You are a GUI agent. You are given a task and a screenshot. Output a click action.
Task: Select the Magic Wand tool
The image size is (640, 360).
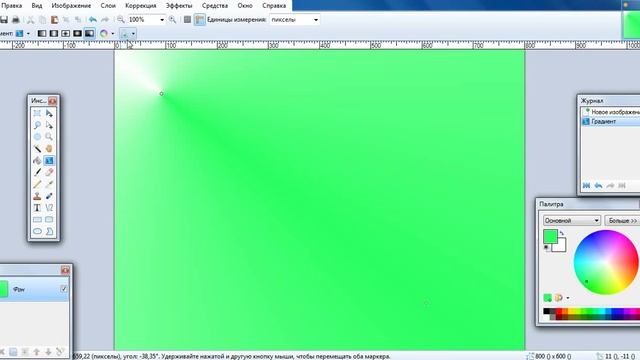37,149
